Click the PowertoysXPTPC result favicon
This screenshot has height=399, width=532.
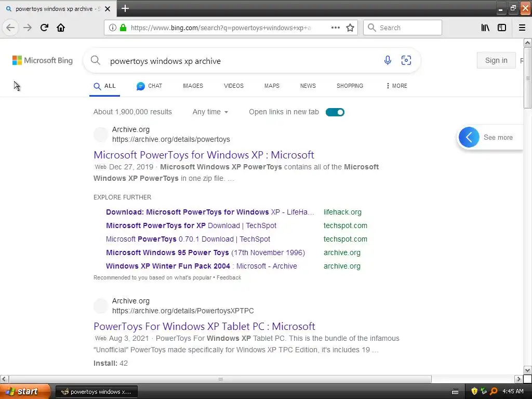pos(101,305)
